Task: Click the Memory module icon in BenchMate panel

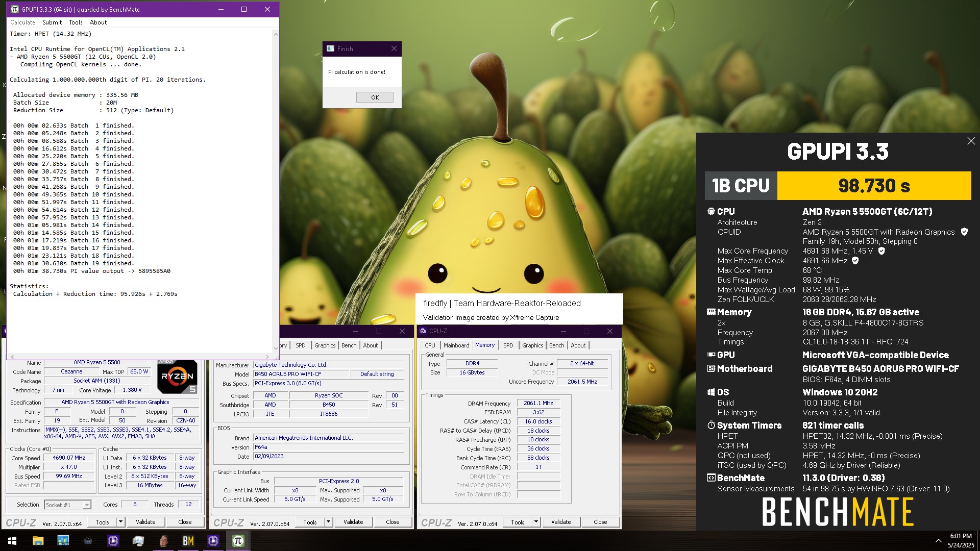Action: click(x=711, y=312)
